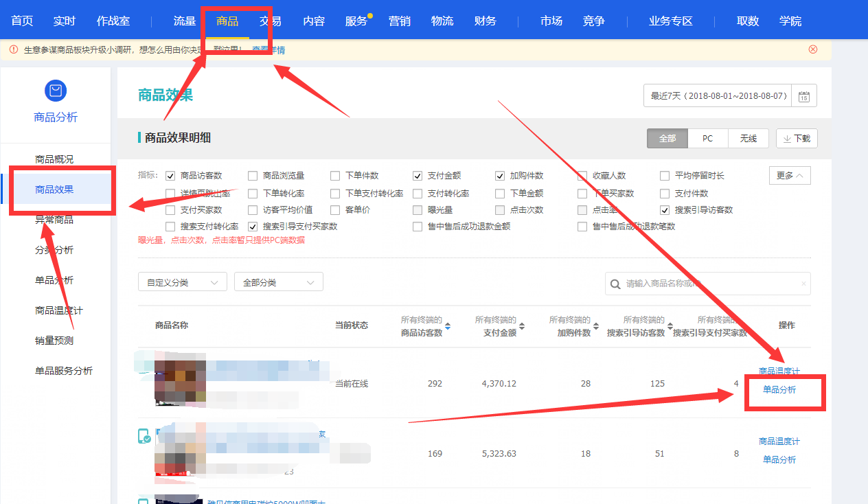Open the 自定义分类 dropdown

pyautogui.click(x=182, y=282)
